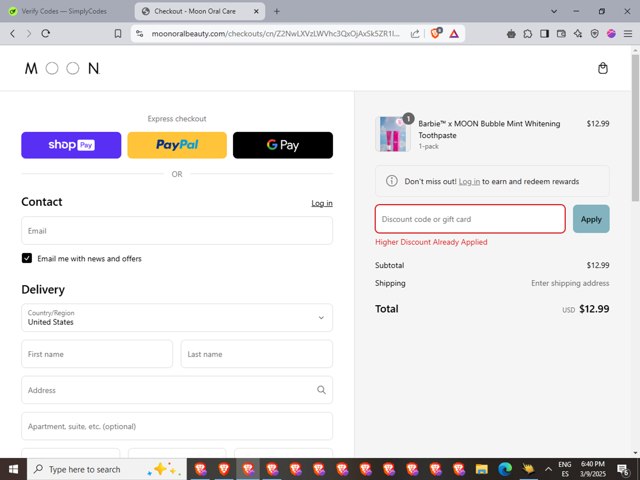Image resolution: width=640 pixels, height=480 pixels.
Task: Open Brave Wallet icon
Action: (x=561, y=33)
